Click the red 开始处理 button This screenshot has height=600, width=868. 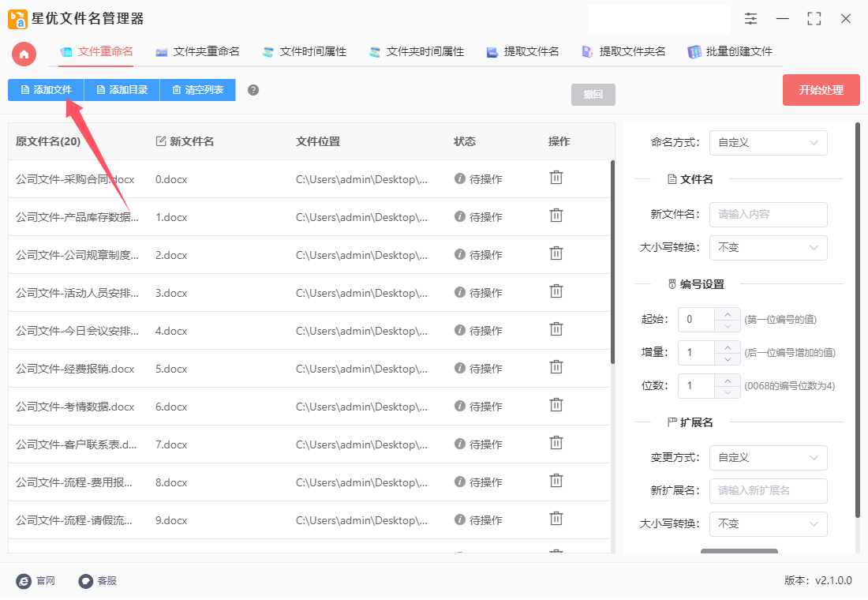[821, 90]
